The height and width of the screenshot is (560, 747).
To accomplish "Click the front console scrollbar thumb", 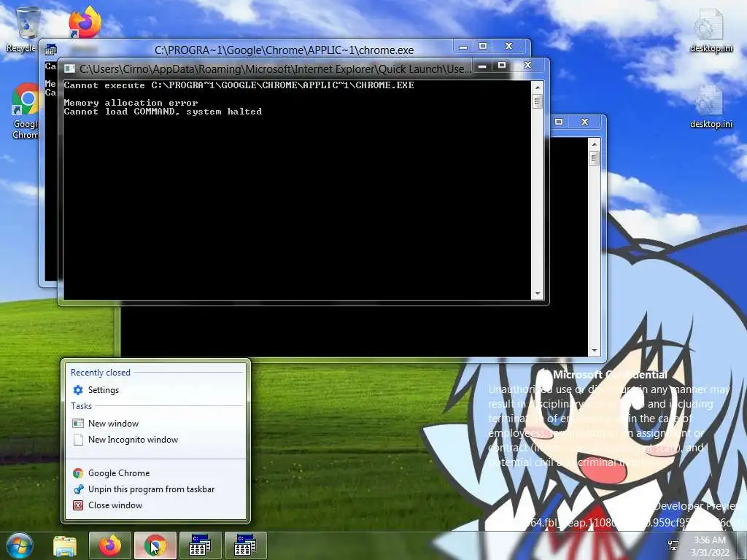I will click(538, 101).
